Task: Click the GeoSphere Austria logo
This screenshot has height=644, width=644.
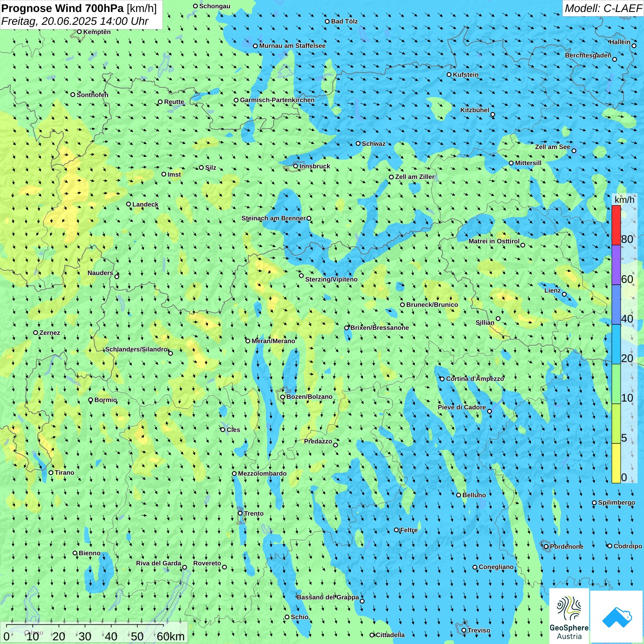Action: point(569,616)
